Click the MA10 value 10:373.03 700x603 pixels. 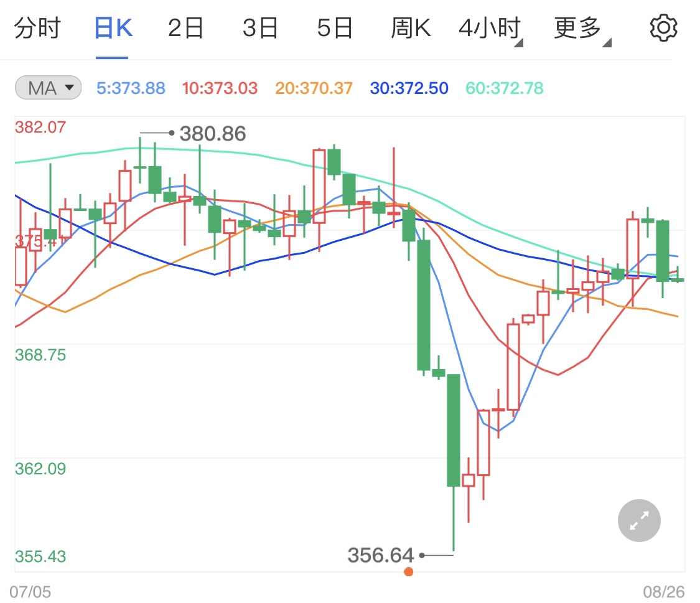[220, 88]
